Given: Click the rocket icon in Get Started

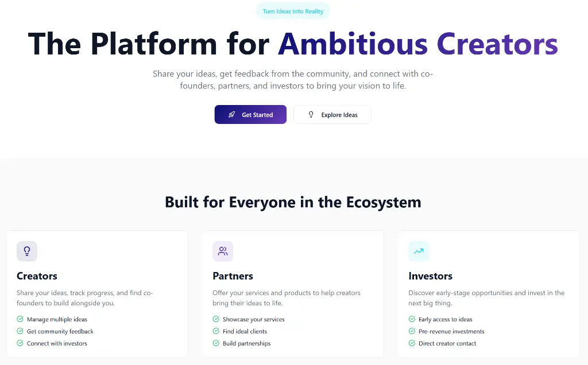Looking at the screenshot, I should (232, 115).
